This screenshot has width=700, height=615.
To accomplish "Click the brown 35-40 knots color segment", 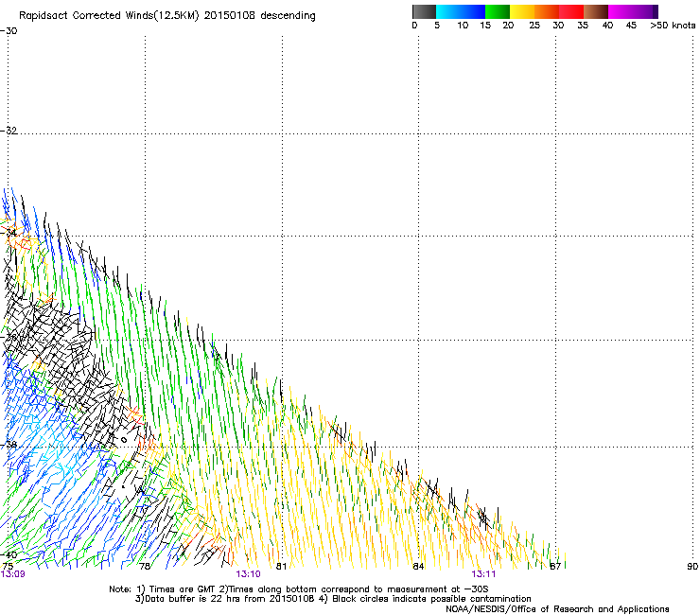I will click(596, 11).
